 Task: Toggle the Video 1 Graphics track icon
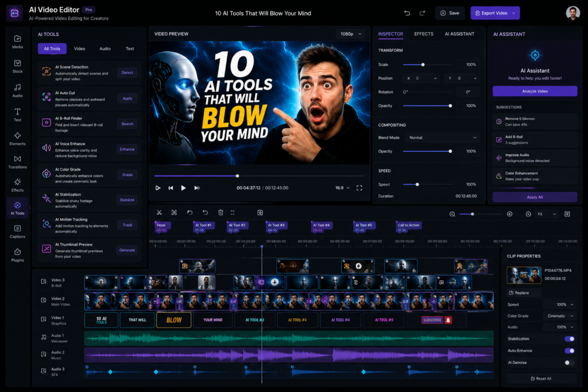pyautogui.click(x=44, y=319)
